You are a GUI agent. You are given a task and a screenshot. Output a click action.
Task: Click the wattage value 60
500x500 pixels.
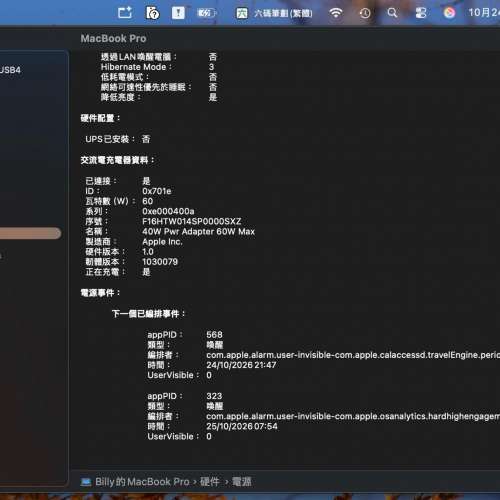(147, 201)
